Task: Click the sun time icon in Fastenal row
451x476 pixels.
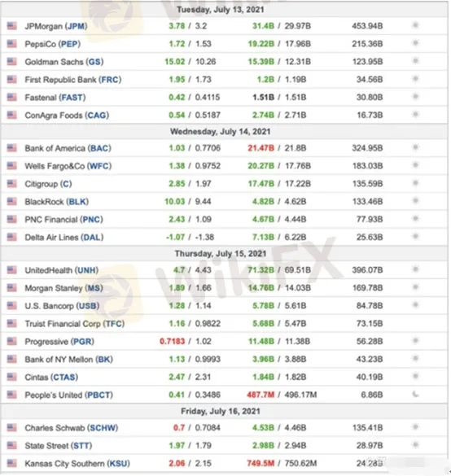Action: click(x=415, y=97)
